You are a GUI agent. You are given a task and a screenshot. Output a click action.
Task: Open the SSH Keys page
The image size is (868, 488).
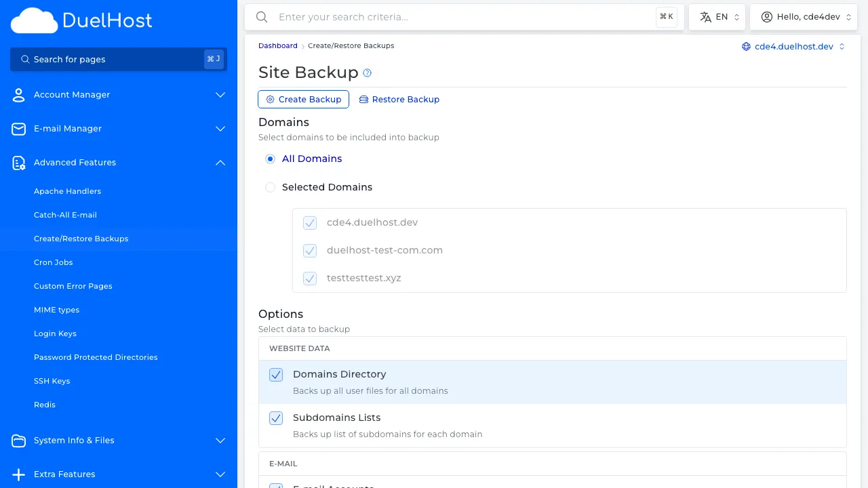[x=52, y=381]
